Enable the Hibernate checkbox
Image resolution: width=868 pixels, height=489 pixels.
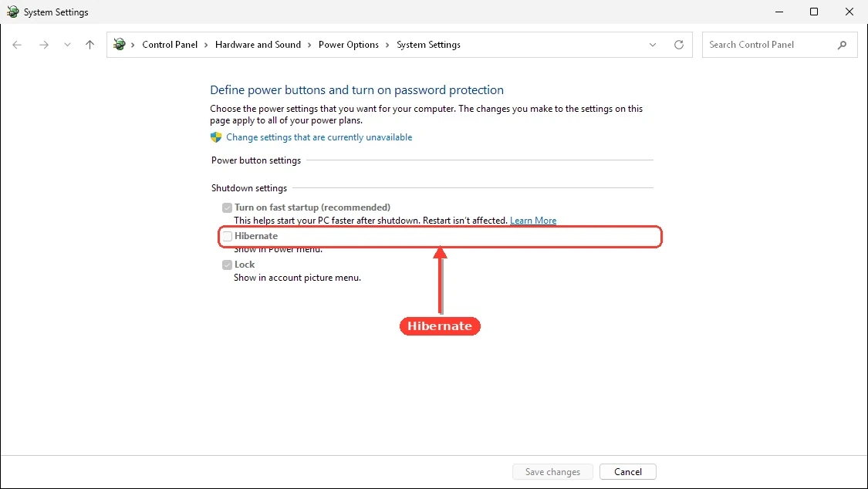(227, 236)
